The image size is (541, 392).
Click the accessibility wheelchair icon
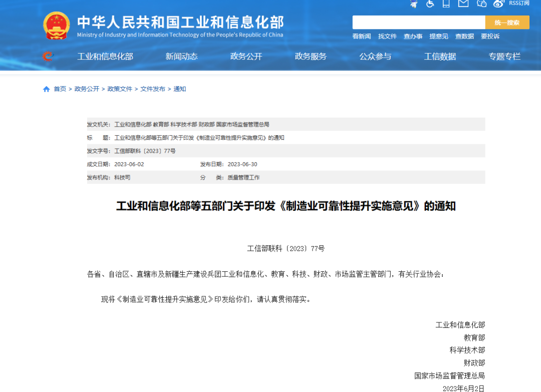430,4
